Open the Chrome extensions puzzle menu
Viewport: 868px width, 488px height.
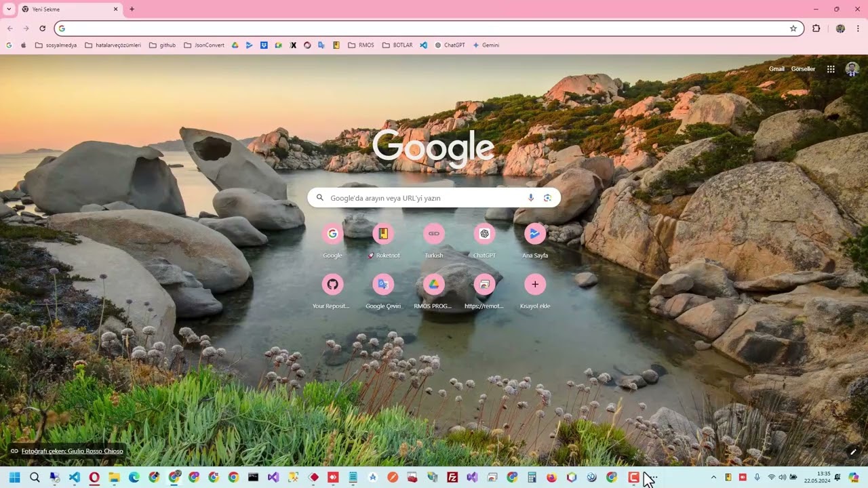(816, 28)
